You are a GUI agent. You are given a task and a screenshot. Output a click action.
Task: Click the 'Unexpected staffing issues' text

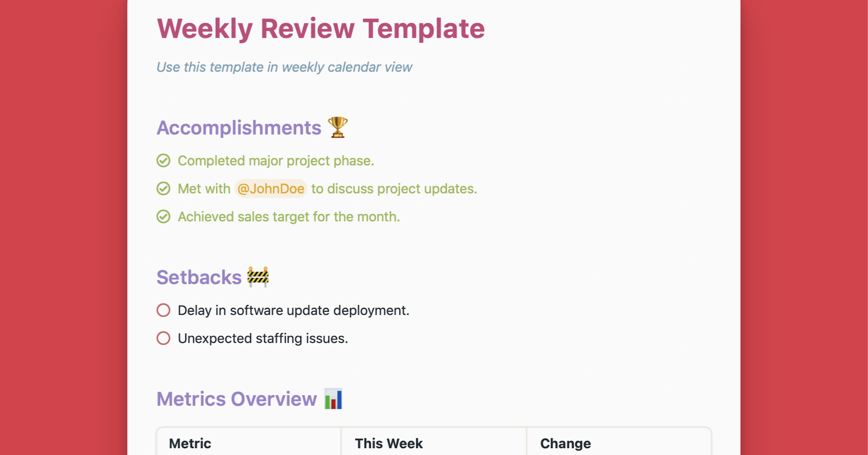[x=263, y=339]
